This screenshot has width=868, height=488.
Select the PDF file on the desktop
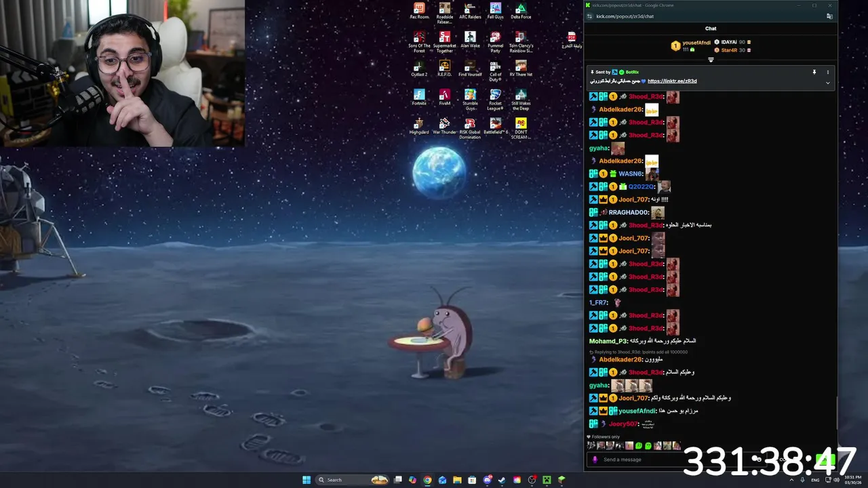pyautogui.click(x=572, y=40)
